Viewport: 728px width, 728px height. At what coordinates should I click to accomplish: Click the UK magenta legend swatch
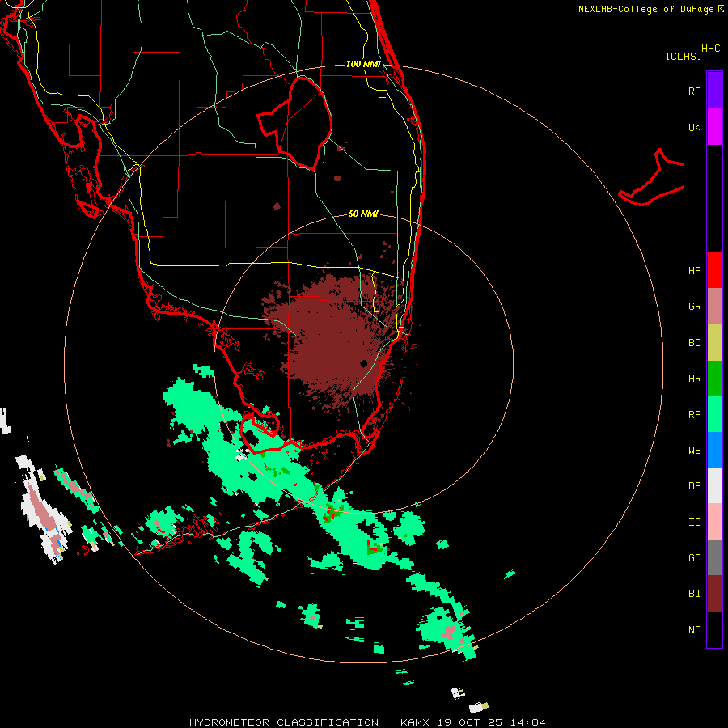click(x=714, y=127)
